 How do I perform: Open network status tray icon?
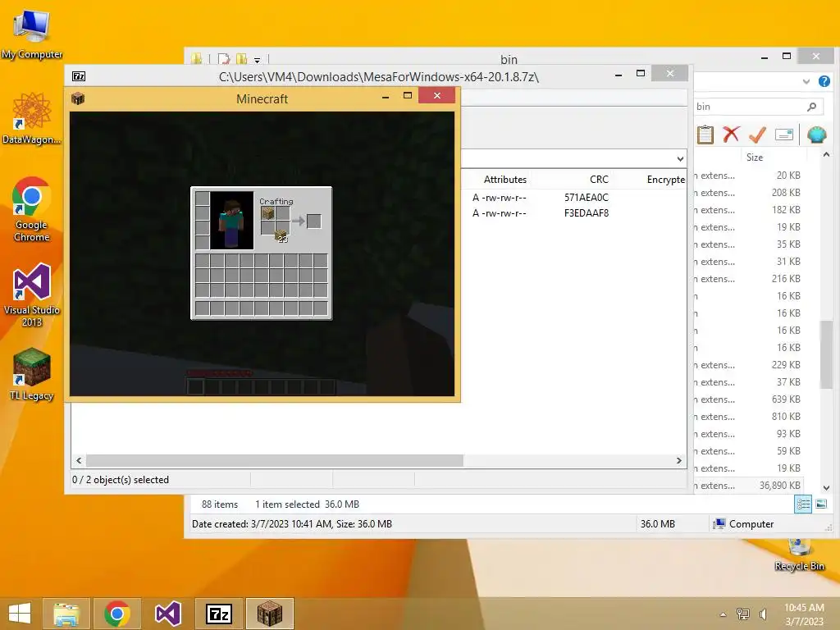(743, 614)
